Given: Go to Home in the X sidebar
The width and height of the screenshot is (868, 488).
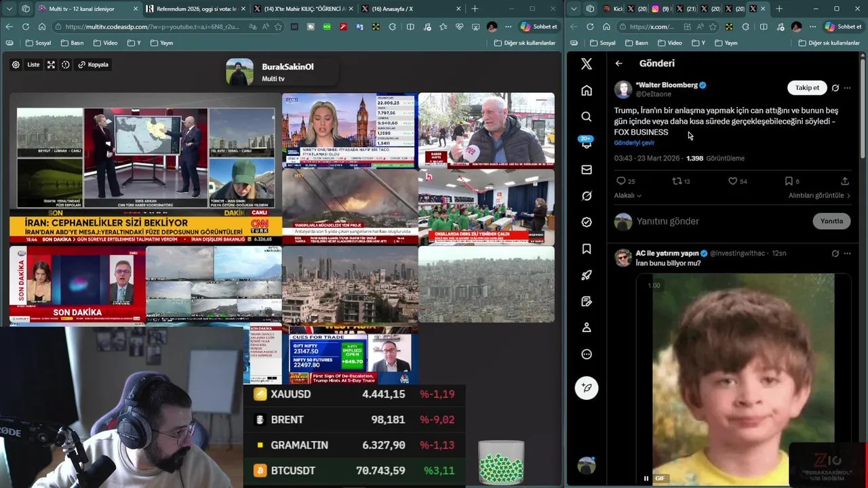Looking at the screenshot, I should (x=587, y=90).
